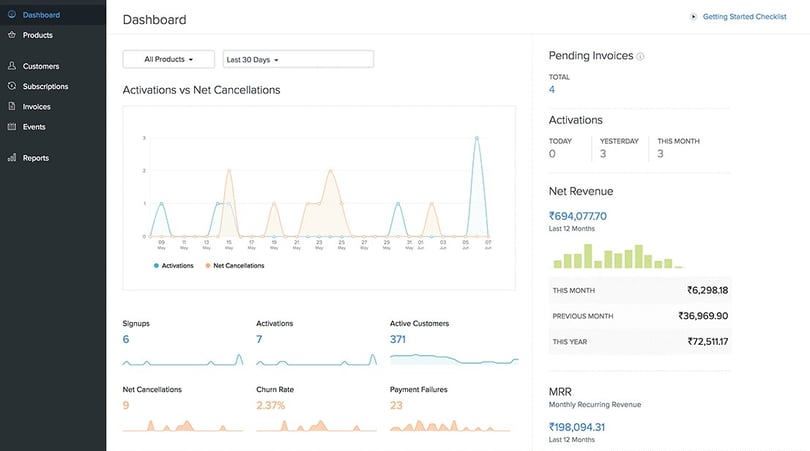Viewport: 810px width, 451px height.
Task: Click the Activations sparkline under count 7
Action: [316, 360]
